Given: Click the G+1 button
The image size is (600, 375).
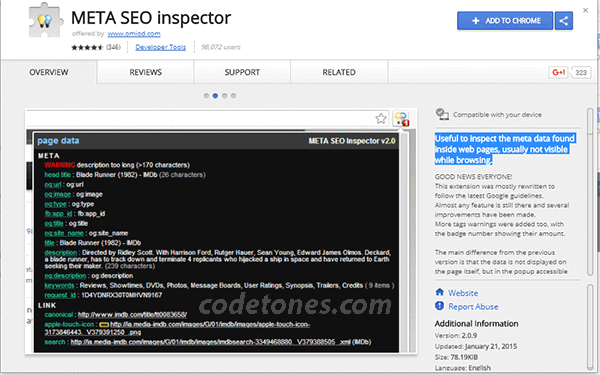Looking at the screenshot, I should (558, 72).
